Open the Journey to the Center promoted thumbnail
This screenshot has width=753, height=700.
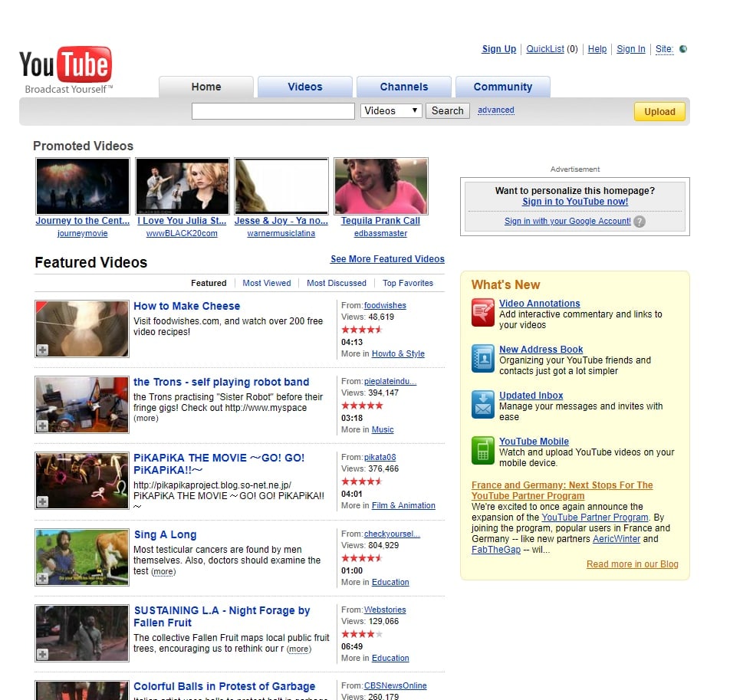(x=83, y=186)
